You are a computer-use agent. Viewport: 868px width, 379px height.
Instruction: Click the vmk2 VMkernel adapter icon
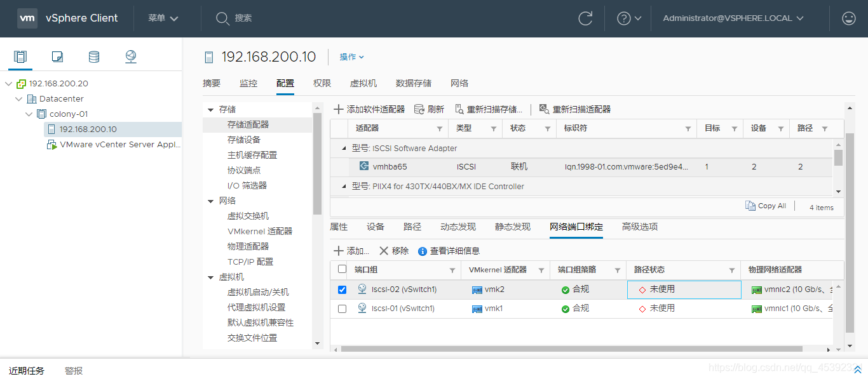(477, 289)
